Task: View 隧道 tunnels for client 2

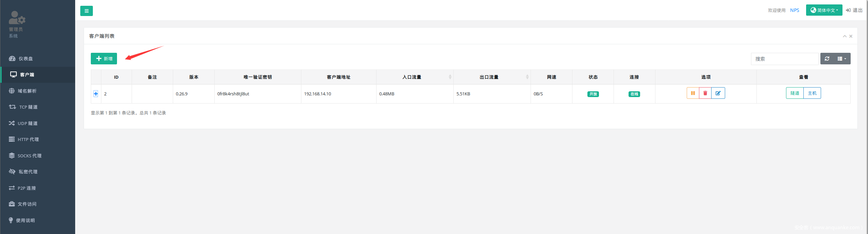Action: (795, 93)
